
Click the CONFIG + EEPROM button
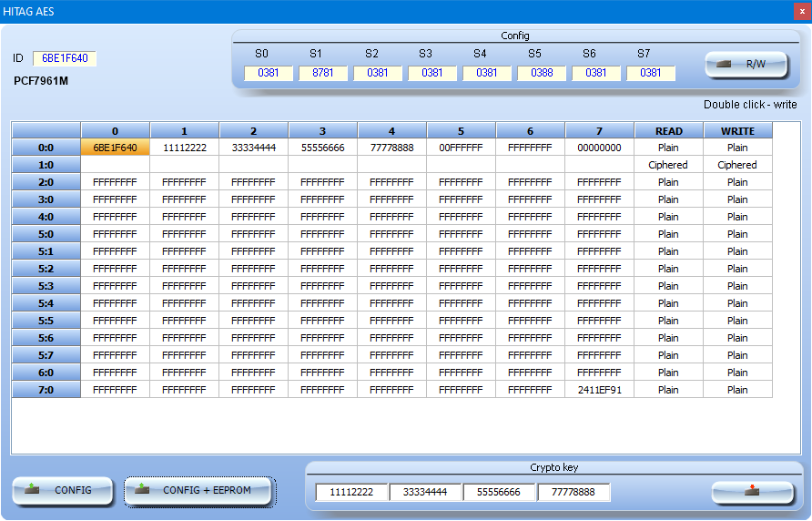[199, 490]
